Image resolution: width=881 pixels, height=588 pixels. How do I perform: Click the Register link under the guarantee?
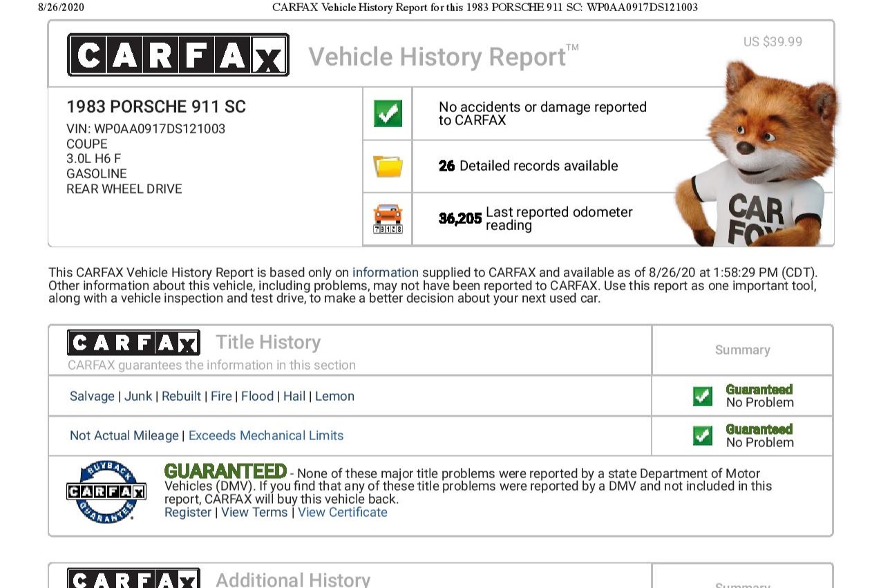tap(188, 512)
